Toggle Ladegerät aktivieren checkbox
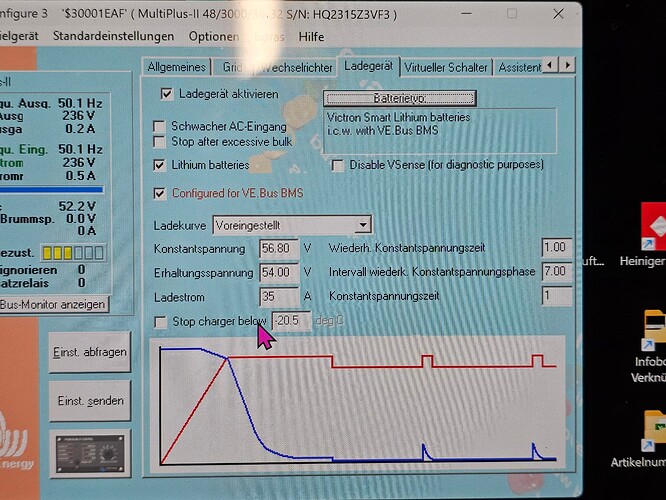The width and height of the screenshot is (666, 500). coord(167,94)
